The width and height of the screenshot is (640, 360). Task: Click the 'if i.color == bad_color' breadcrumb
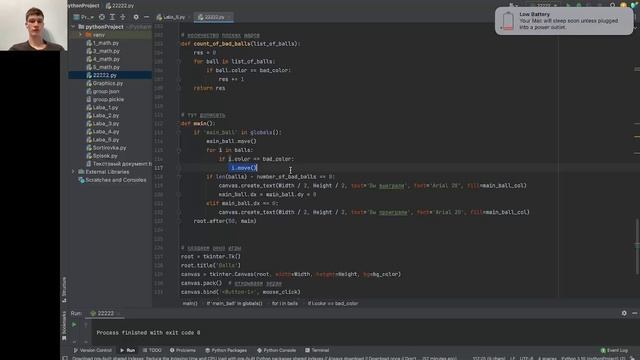tap(333, 303)
